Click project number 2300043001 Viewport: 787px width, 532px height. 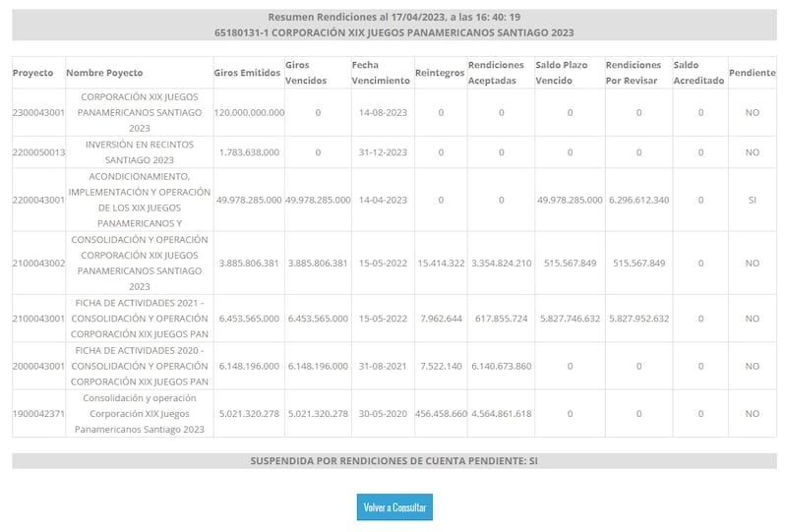pyautogui.click(x=38, y=113)
